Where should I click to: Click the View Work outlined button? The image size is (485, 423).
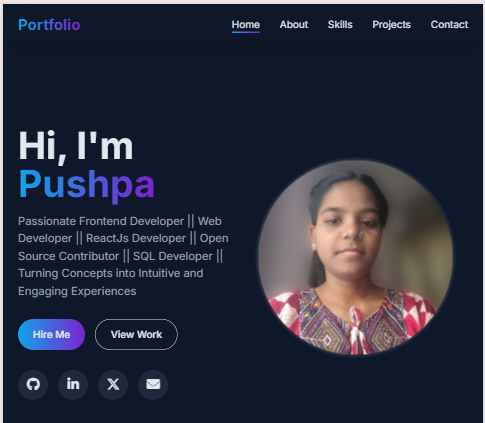[x=136, y=334]
